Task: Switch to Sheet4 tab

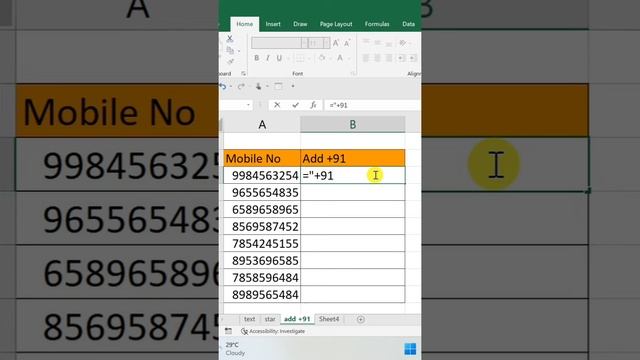Action: click(329, 319)
